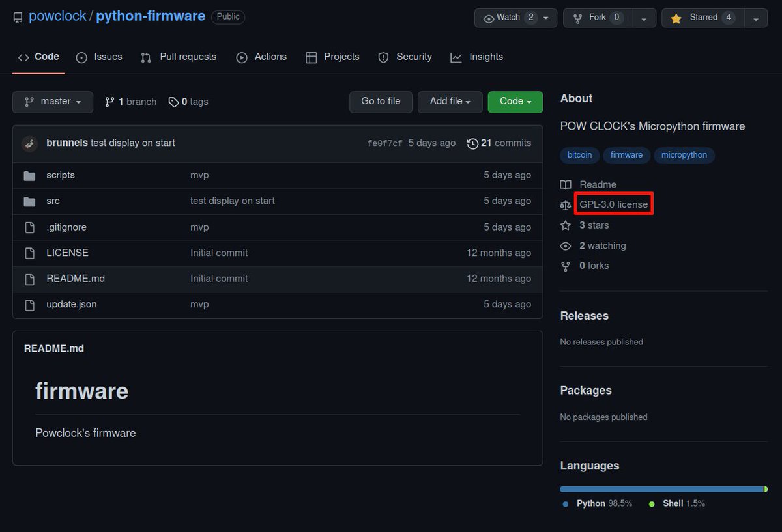Select the firmware topic tag
The width and height of the screenshot is (782, 532).
(x=626, y=155)
